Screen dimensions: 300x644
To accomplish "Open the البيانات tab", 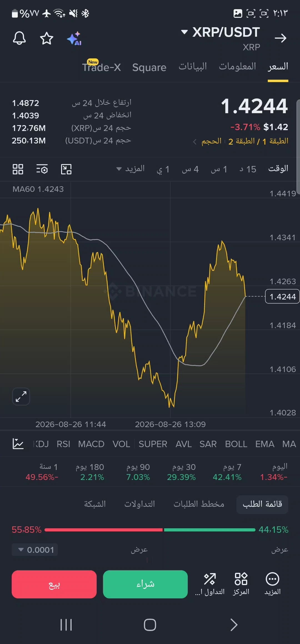I will (x=192, y=66).
